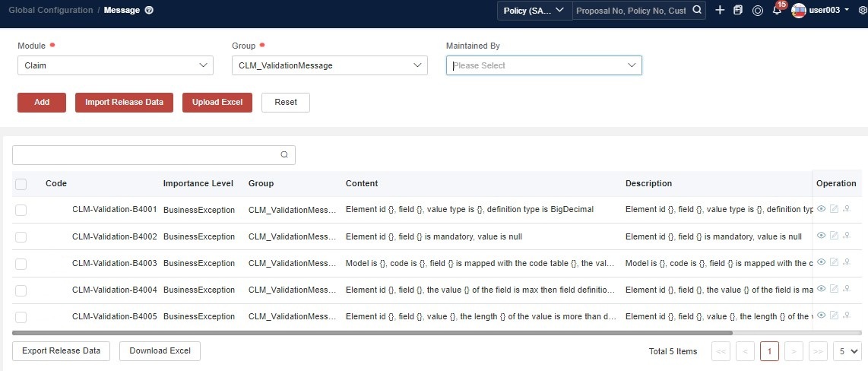Open the settings gear icon
The height and width of the screenshot is (371, 868).
click(x=861, y=11)
